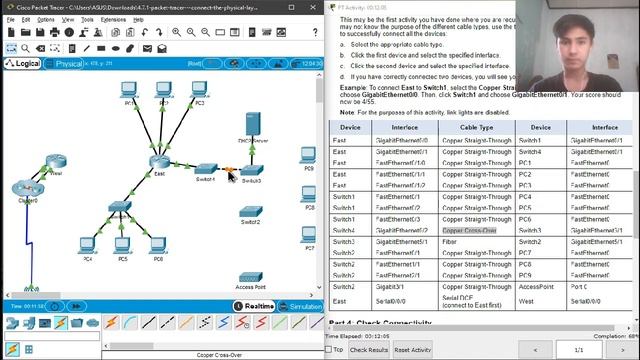Image resolution: width=640 pixels, height=360 pixels.
Task: Choose the Select tool in second toolbar
Action: click(x=11, y=49)
